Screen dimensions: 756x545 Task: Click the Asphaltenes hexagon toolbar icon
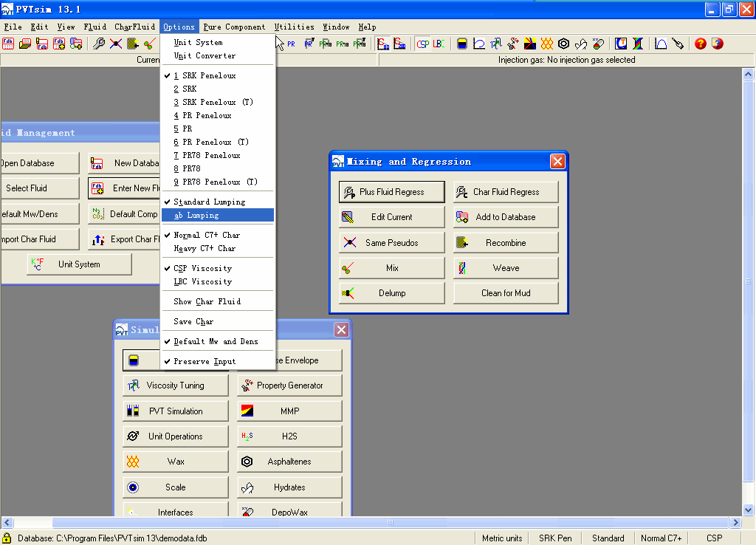tap(563, 44)
